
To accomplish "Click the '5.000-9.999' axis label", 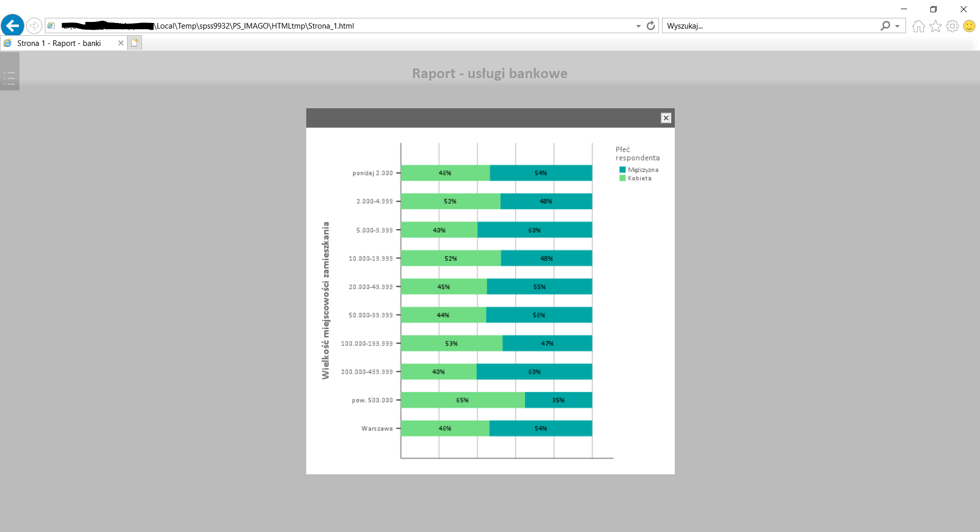I will tap(375, 231).
